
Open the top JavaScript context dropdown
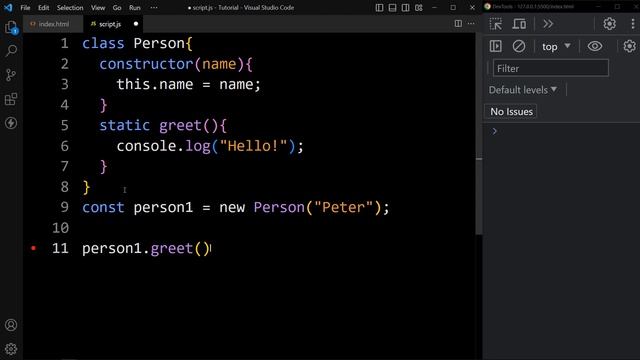(x=556, y=47)
